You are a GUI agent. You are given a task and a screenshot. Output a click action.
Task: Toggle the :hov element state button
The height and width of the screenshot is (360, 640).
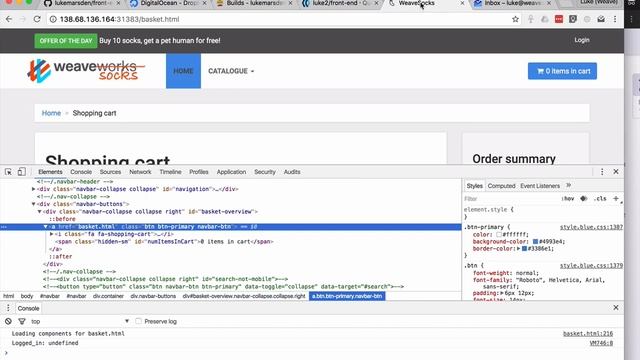coord(568,198)
